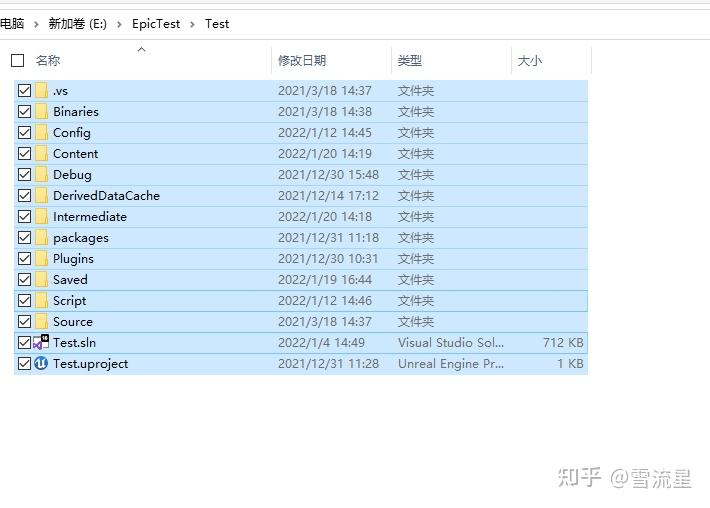Click the date 2021/12/31 11:28
Screen dimensions: 710x508
[328, 364]
